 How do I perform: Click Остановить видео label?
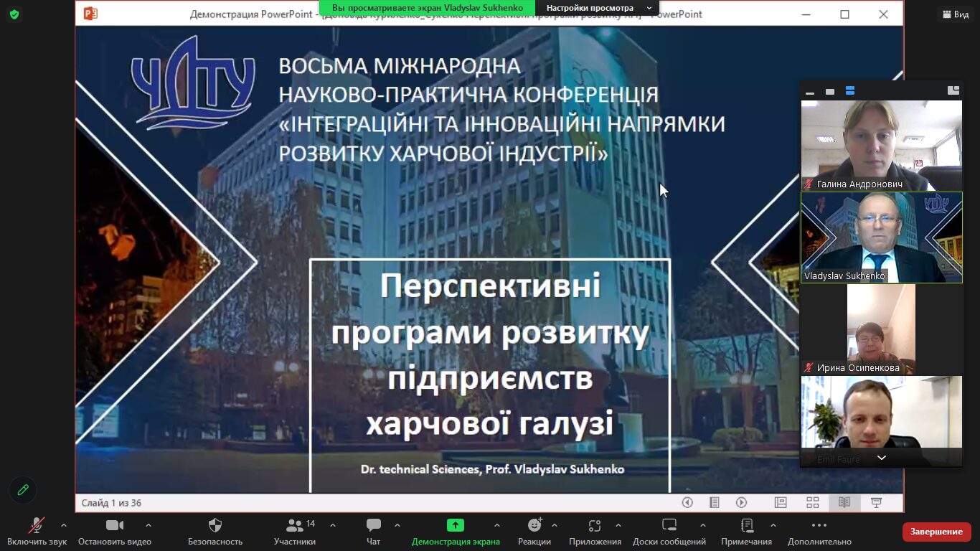click(115, 542)
